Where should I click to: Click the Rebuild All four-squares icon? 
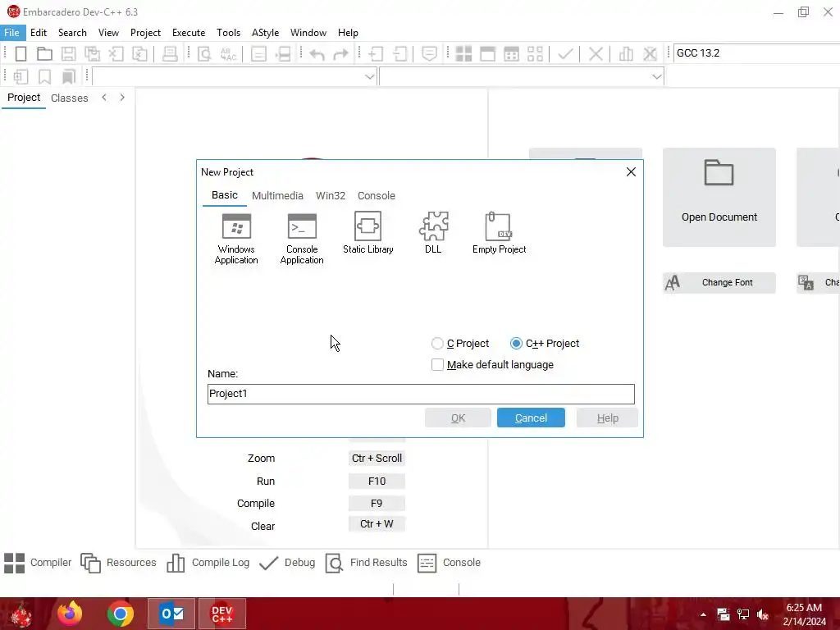coord(535,53)
